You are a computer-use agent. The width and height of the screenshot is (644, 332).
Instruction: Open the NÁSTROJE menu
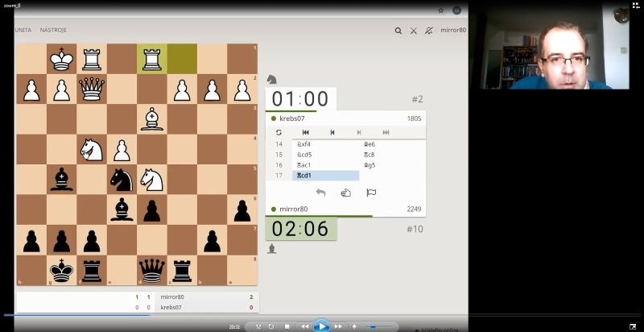coord(53,30)
